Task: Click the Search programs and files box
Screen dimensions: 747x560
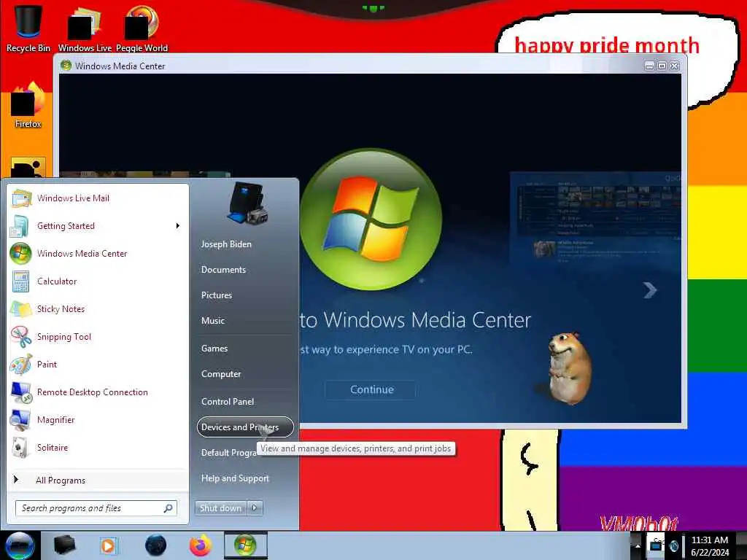Action: [96, 508]
